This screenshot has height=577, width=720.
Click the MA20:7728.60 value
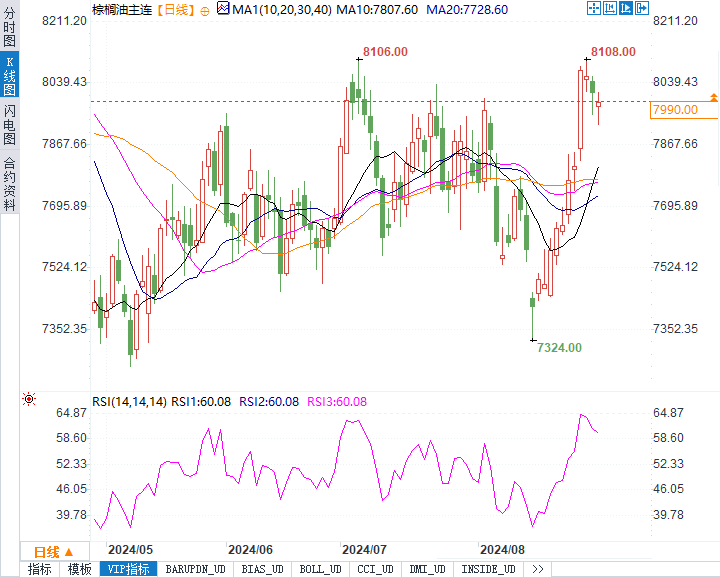467,10
